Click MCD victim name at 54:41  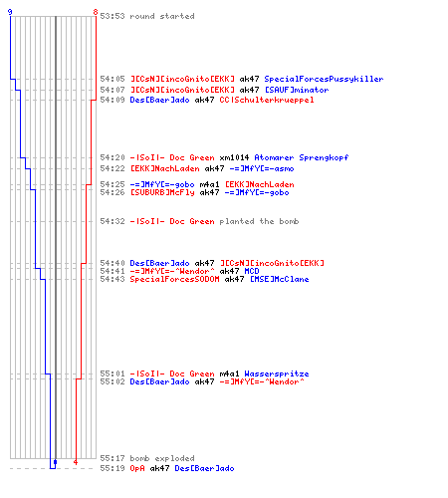click(x=252, y=271)
